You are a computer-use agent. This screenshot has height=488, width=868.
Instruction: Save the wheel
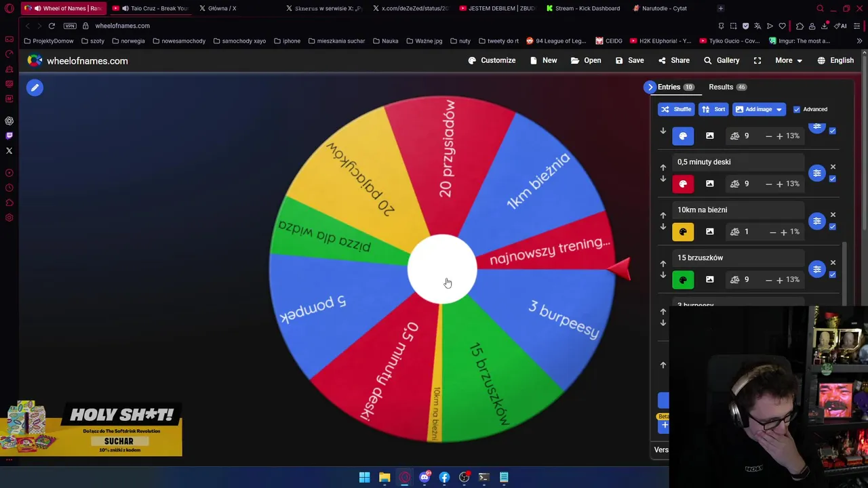(629, 60)
